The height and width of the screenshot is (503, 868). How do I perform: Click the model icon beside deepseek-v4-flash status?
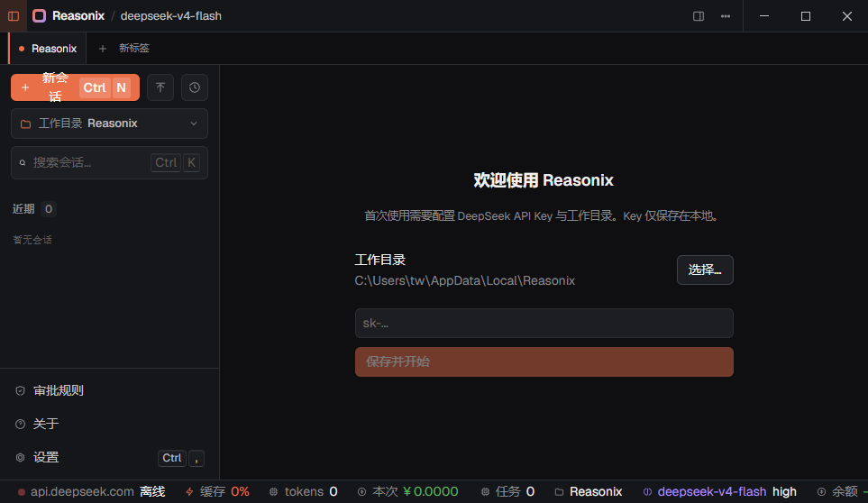pyautogui.click(x=647, y=491)
